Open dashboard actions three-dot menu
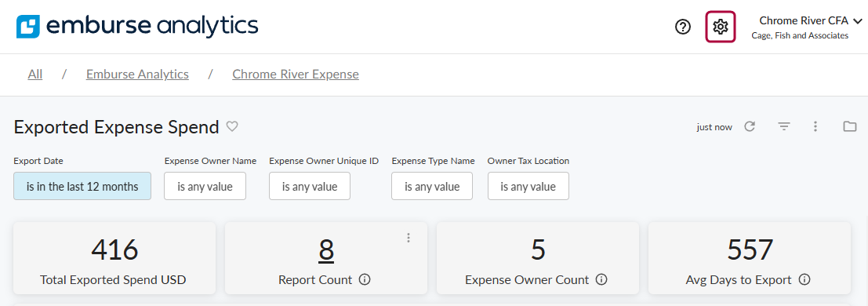 click(815, 126)
